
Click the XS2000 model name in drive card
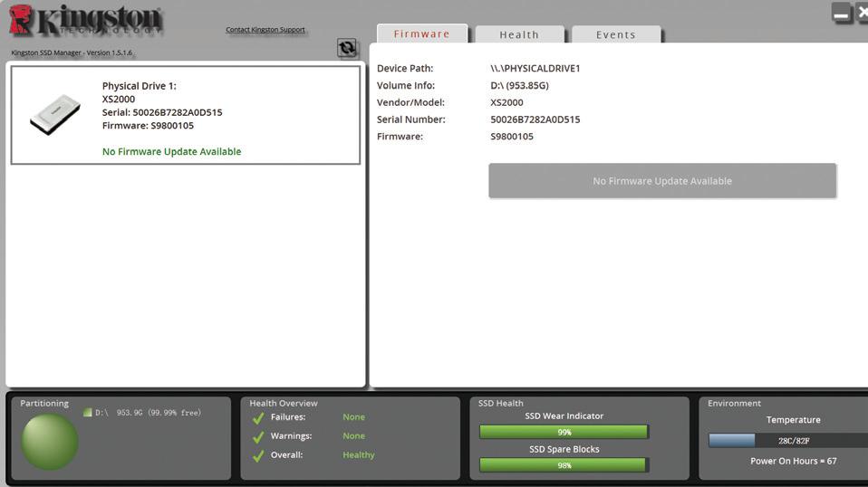pos(119,99)
